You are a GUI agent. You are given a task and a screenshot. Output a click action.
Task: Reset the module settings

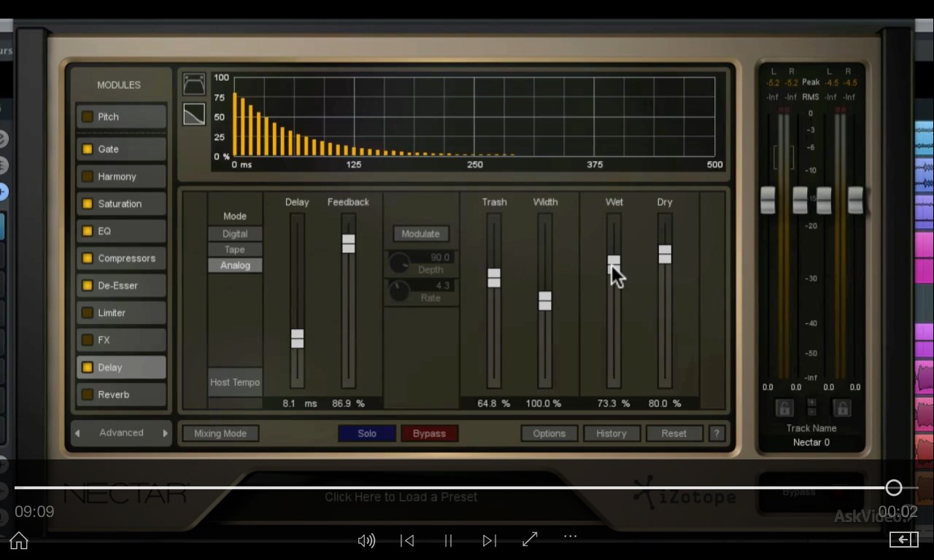click(674, 433)
